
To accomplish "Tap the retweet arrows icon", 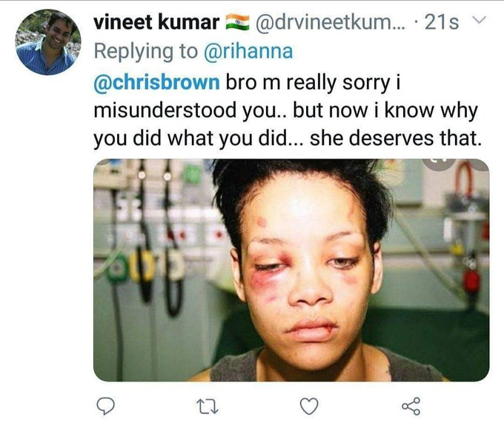I will 208,406.
